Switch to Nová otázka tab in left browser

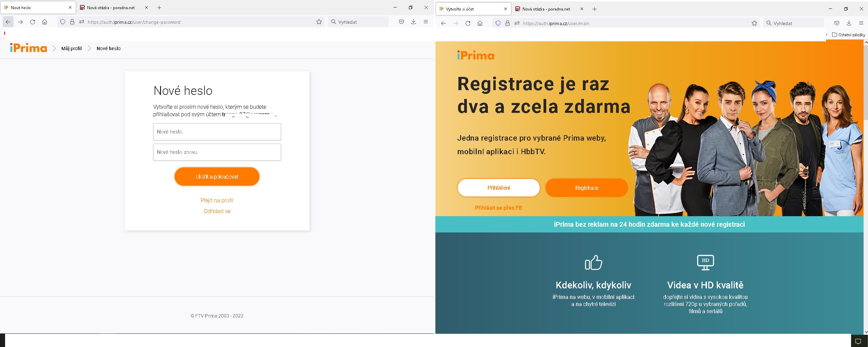[x=111, y=8]
